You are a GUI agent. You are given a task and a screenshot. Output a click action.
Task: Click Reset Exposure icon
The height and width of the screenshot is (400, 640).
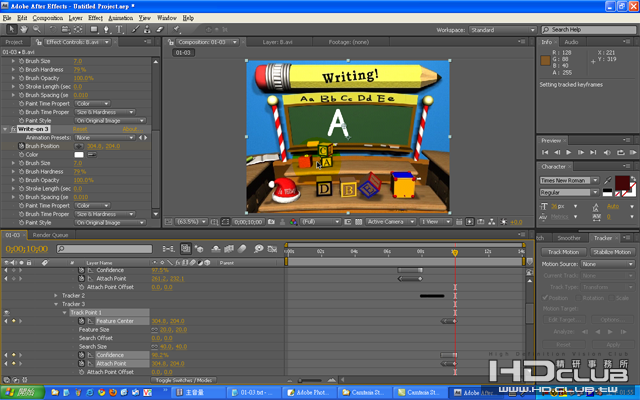[x=504, y=222]
